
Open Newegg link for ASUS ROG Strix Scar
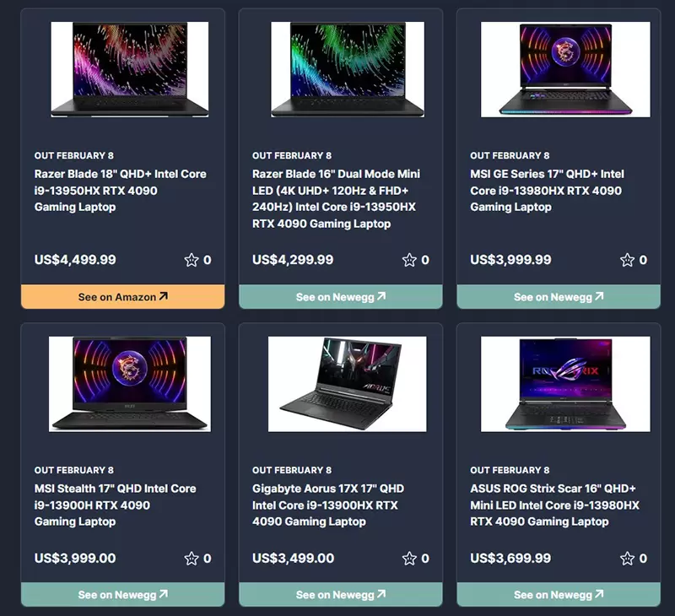(x=559, y=594)
